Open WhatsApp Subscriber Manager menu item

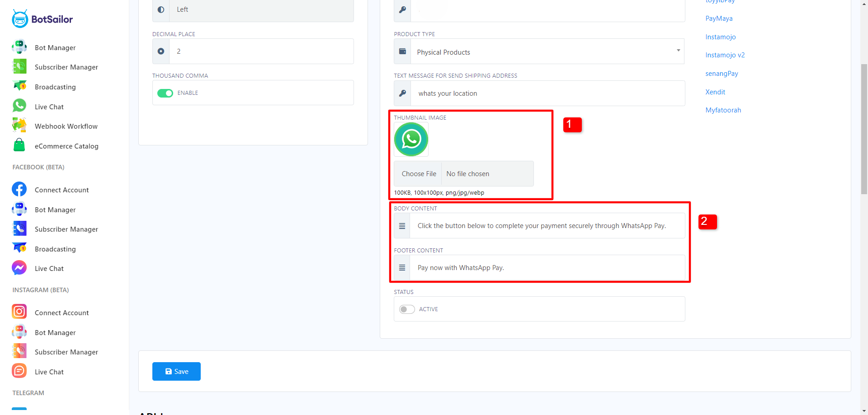tap(66, 67)
